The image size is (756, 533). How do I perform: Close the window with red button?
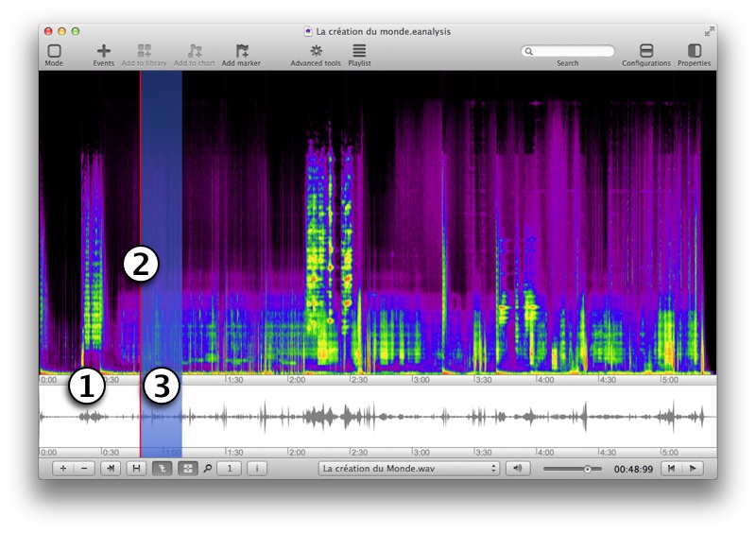48,31
